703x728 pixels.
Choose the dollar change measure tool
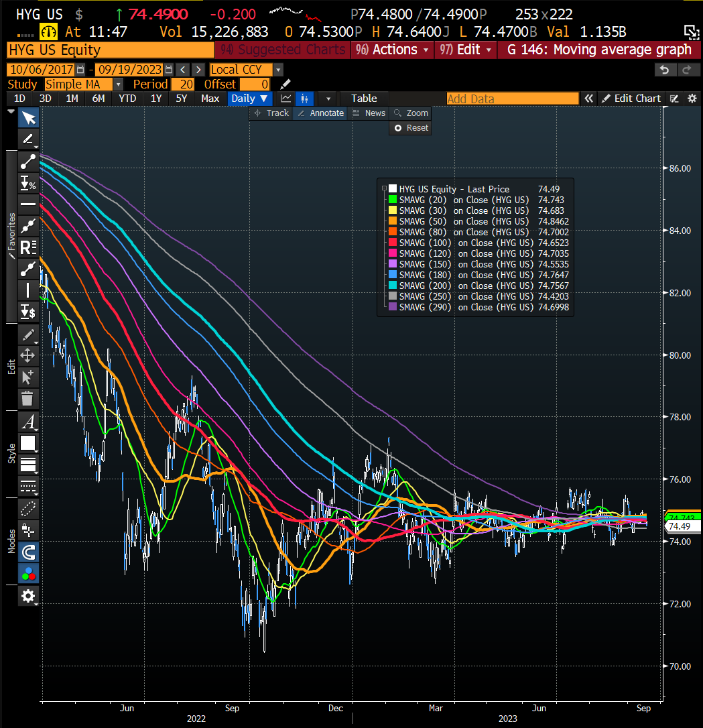[x=28, y=312]
